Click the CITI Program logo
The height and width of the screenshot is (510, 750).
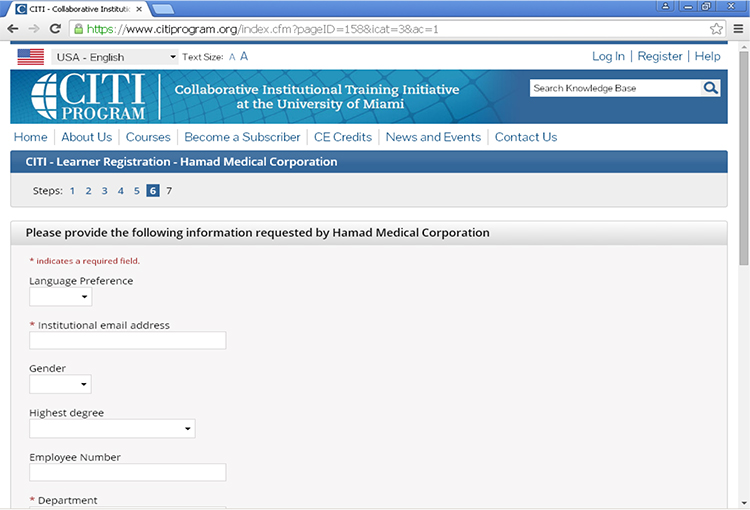pyautogui.click(x=88, y=96)
